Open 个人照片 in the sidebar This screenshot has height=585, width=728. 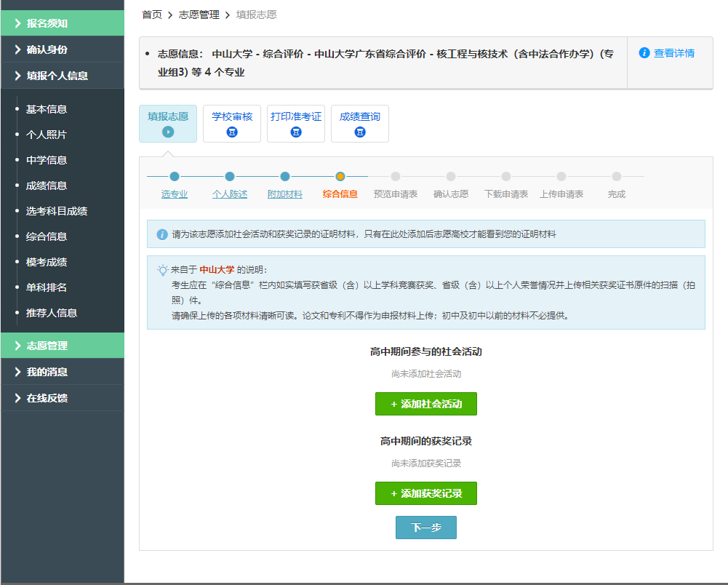(x=47, y=135)
